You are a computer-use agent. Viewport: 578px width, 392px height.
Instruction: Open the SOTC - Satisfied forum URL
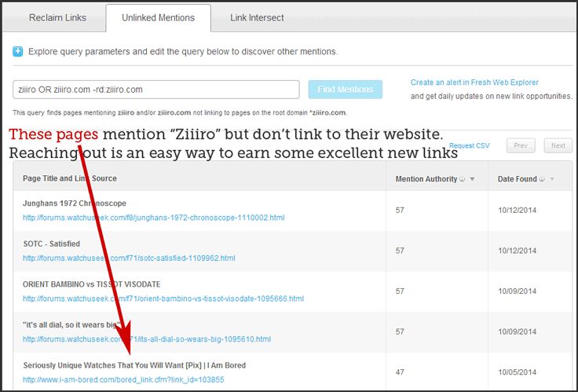129,258
